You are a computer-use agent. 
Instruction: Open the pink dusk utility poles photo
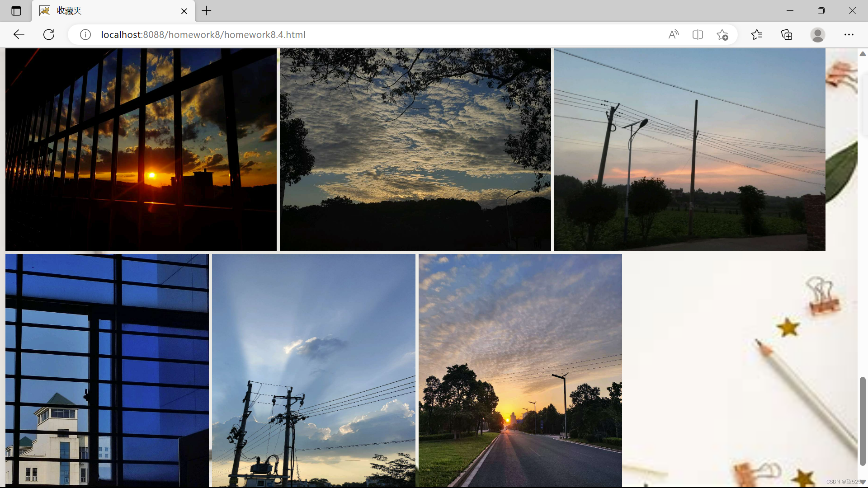point(690,150)
